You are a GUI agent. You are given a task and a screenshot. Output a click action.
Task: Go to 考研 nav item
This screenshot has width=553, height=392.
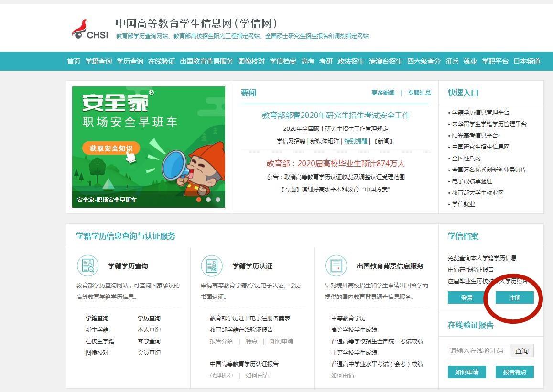click(x=326, y=61)
